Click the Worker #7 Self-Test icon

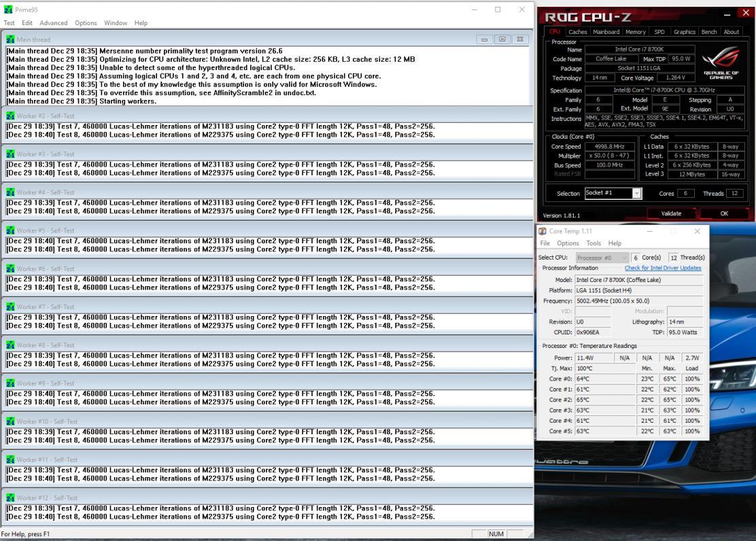[x=10, y=306]
